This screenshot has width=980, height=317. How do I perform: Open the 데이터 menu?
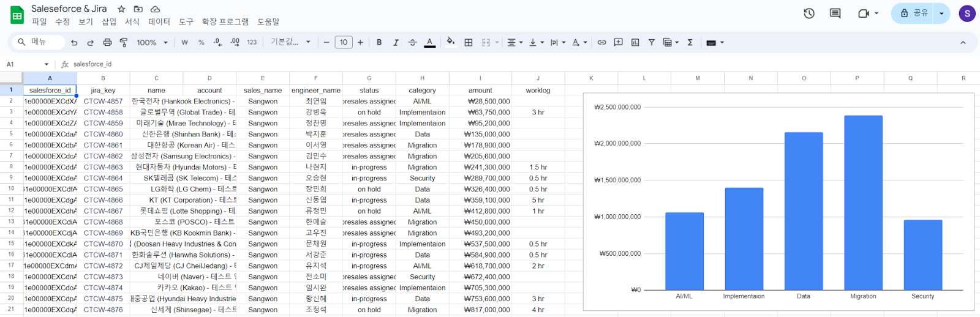[x=159, y=21]
